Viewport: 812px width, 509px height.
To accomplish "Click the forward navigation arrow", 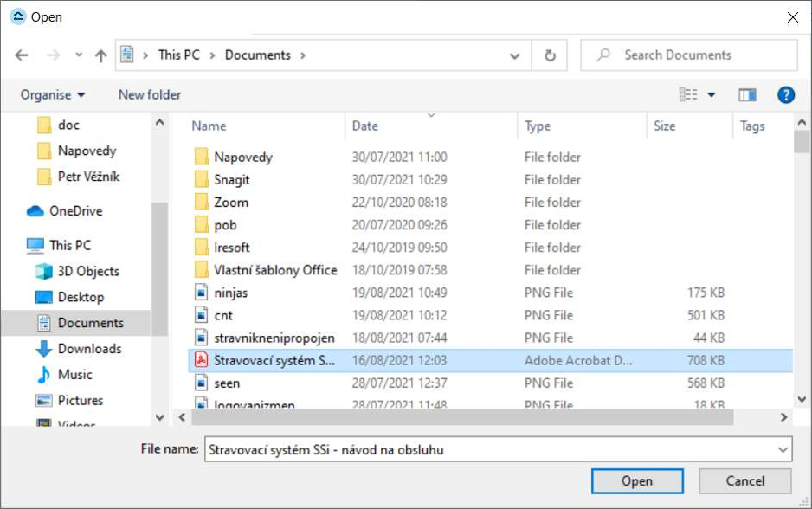I will [54, 55].
